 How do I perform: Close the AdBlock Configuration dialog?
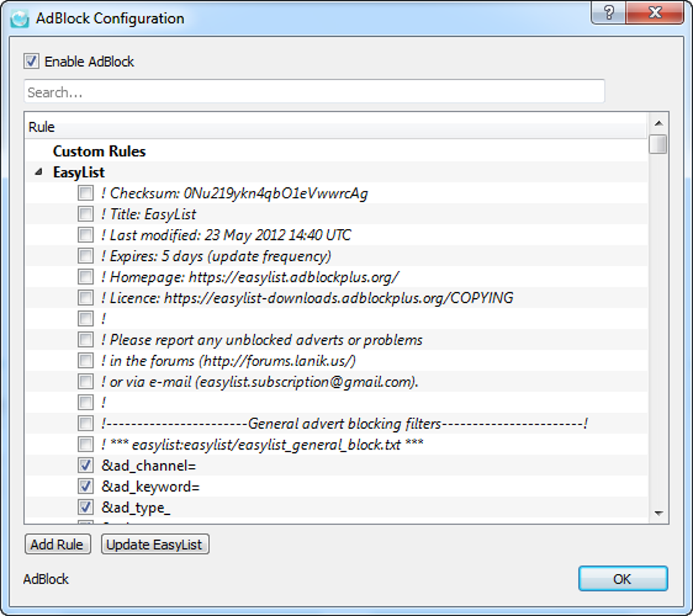(x=655, y=12)
